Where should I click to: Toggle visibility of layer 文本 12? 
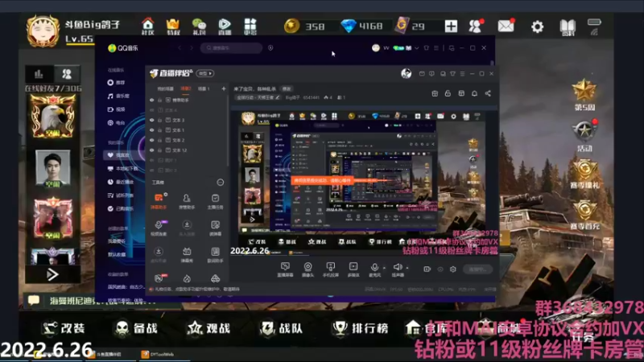[x=152, y=150]
